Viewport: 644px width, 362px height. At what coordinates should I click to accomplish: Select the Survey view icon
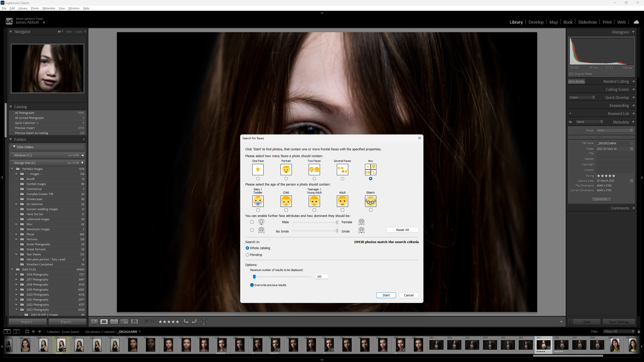(124, 322)
